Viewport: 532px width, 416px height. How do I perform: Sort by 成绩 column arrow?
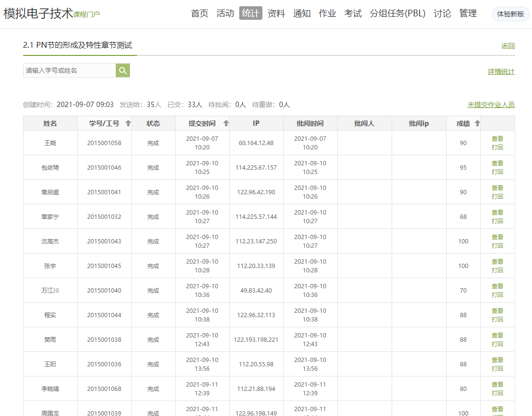(x=477, y=123)
